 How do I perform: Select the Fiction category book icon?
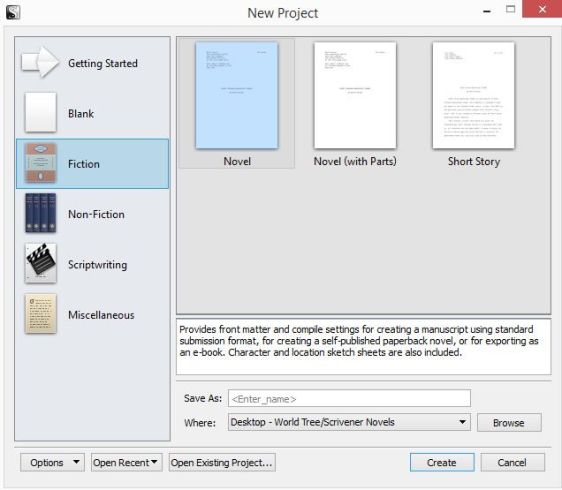coord(41,163)
